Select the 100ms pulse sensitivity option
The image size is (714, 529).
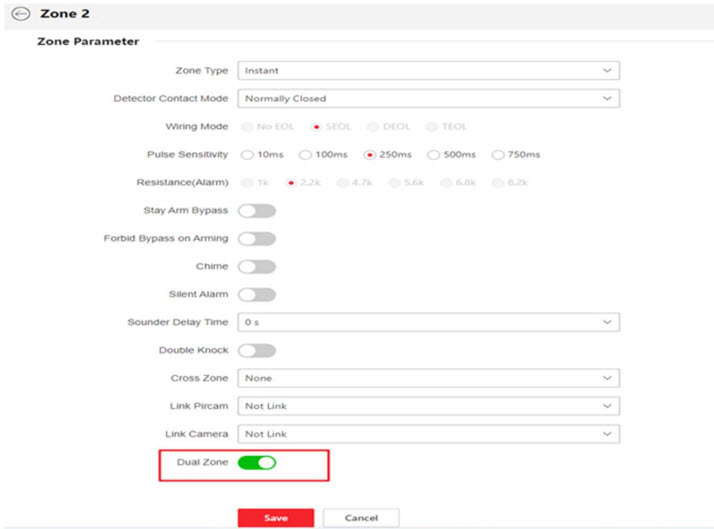coord(308,155)
